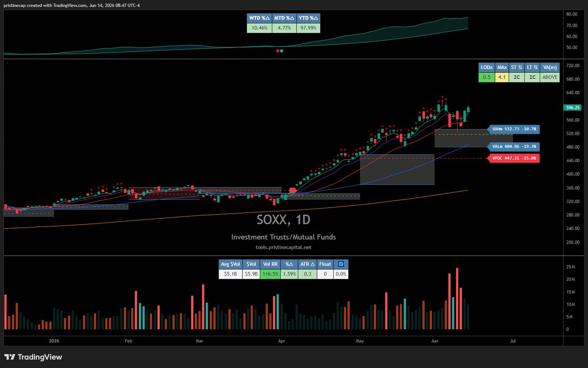Click the ATR Δ header cell

(x=307, y=264)
